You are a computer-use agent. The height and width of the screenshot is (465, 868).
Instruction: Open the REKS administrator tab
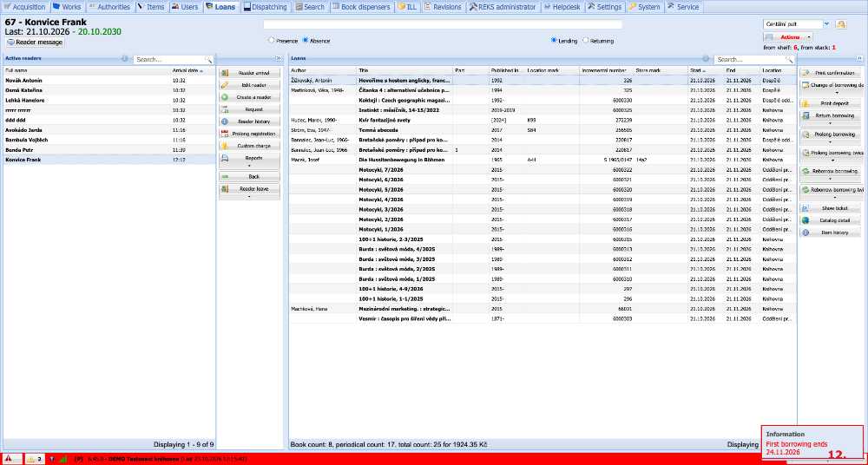click(x=502, y=7)
